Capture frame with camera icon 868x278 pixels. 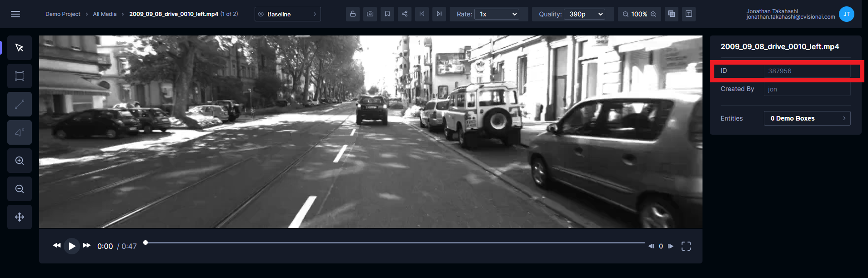[x=370, y=14]
